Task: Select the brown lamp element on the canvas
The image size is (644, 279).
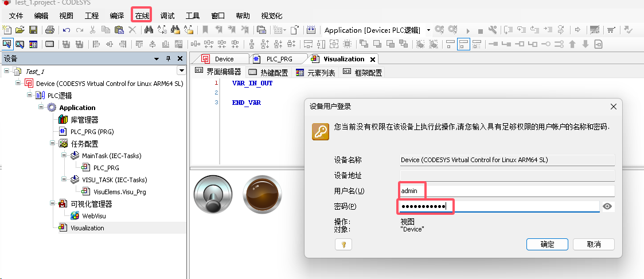Action: [x=263, y=194]
